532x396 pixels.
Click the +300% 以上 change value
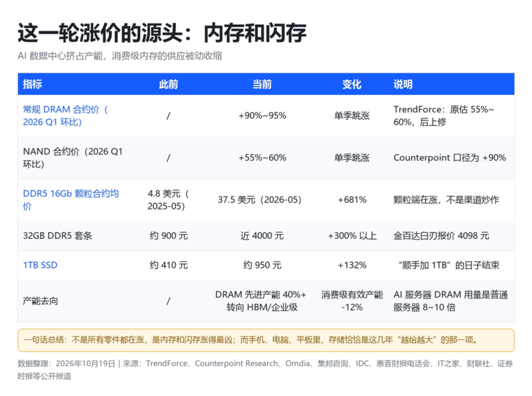point(352,236)
